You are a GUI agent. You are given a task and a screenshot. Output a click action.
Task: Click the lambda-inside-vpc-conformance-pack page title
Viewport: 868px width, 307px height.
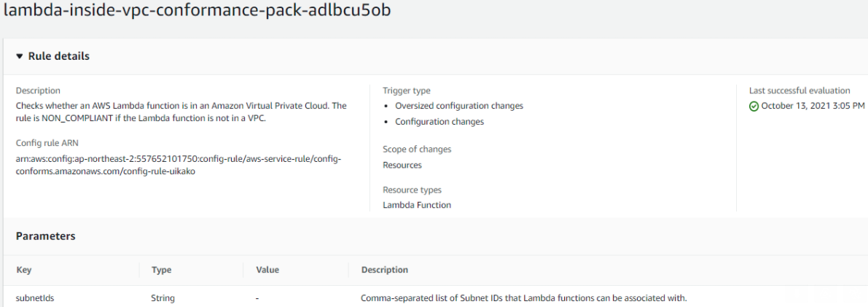197,10
